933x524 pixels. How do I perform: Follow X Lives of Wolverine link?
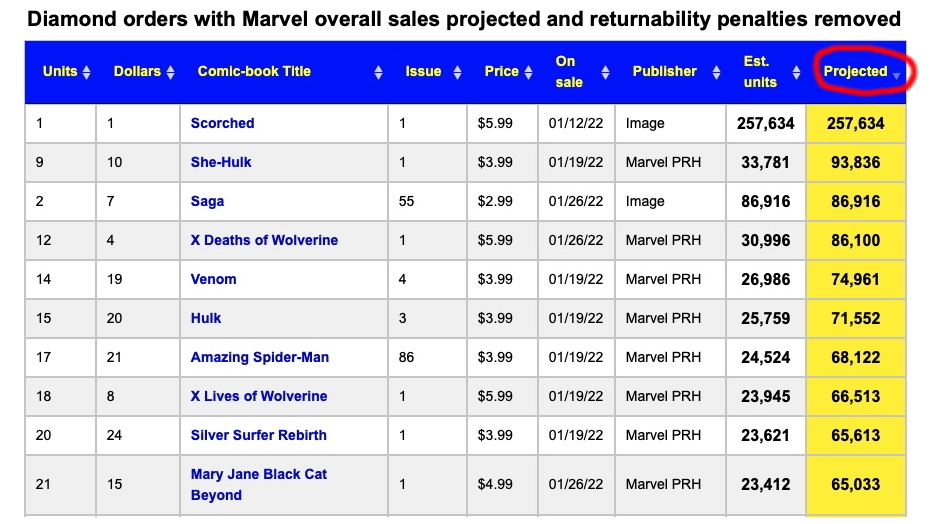coord(259,396)
